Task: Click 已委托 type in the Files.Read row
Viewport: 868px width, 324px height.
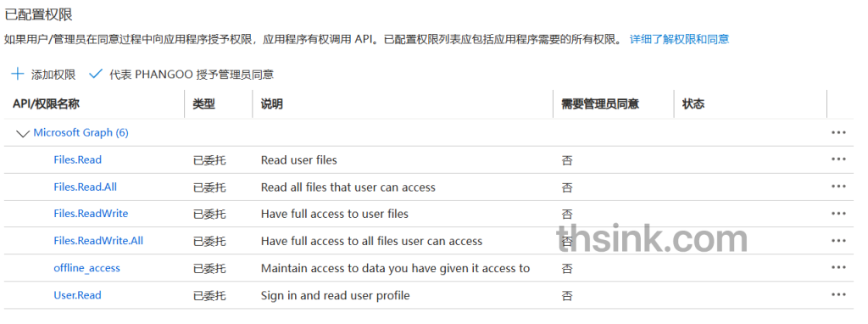Action: 209,160
